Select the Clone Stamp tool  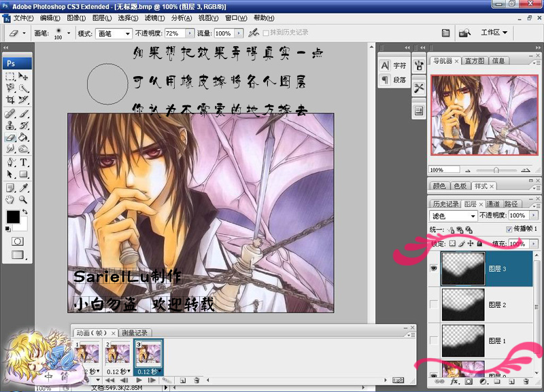pos(10,126)
